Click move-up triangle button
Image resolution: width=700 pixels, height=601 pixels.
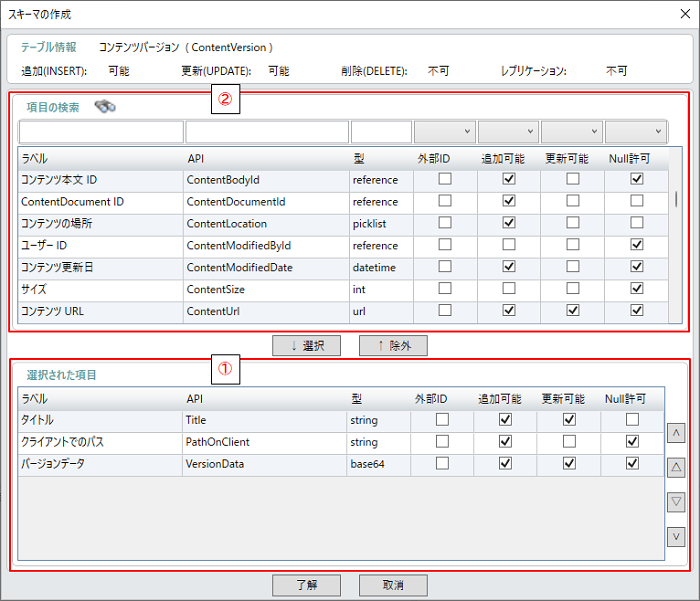point(676,467)
